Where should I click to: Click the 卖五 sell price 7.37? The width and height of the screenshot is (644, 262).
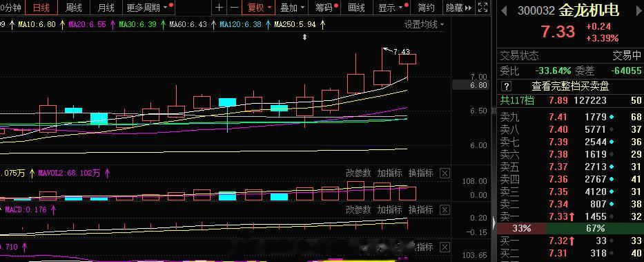[558, 167]
